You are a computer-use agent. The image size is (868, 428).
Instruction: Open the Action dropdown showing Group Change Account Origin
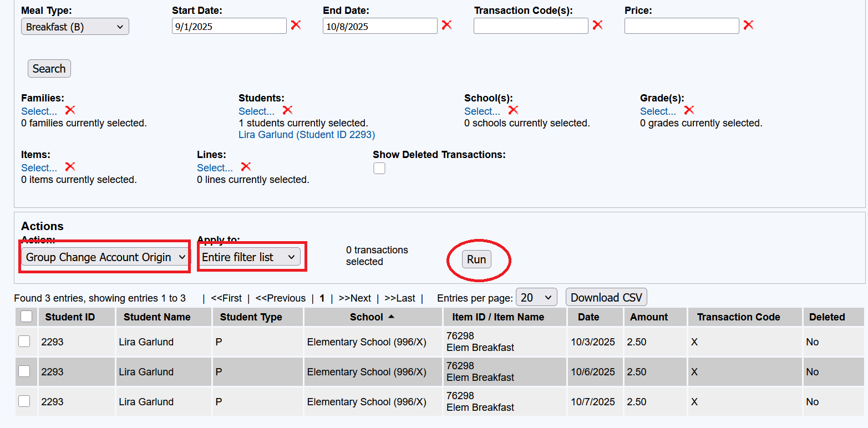(105, 257)
